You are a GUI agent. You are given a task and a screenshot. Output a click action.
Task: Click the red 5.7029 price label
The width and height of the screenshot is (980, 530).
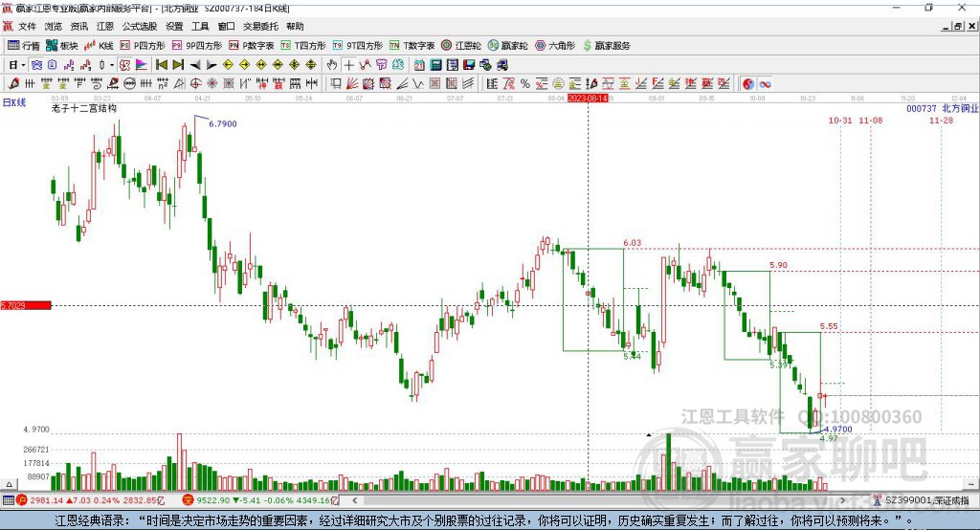coord(26,305)
